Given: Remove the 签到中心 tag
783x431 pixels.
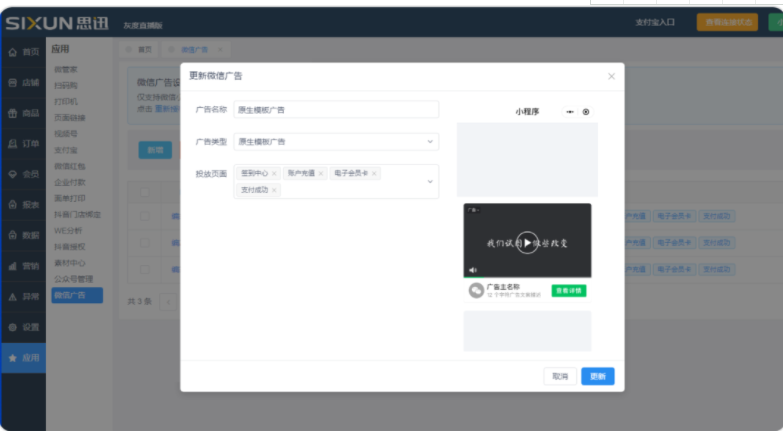Looking at the screenshot, I should [274, 174].
